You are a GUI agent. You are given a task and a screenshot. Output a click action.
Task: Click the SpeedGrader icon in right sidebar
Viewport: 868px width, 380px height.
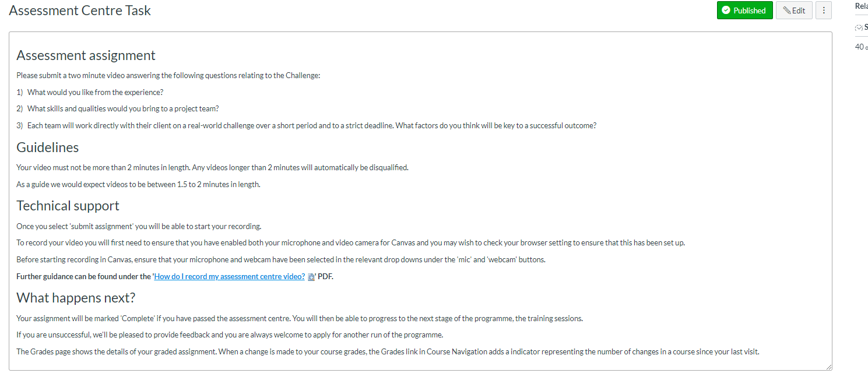[859, 27]
